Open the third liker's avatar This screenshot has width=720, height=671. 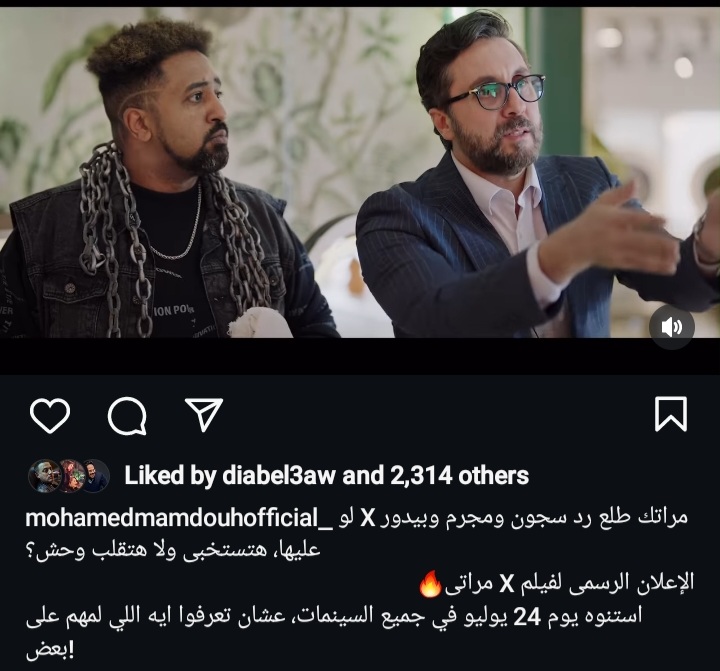pos(96,476)
